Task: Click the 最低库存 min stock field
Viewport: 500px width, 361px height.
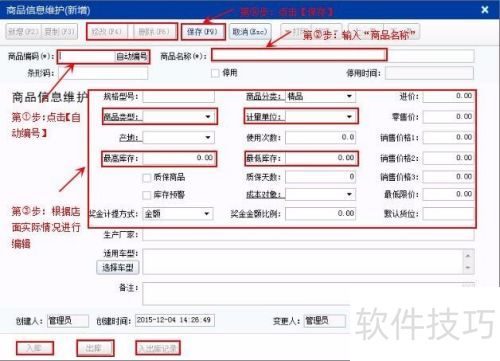Action: (320, 158)
